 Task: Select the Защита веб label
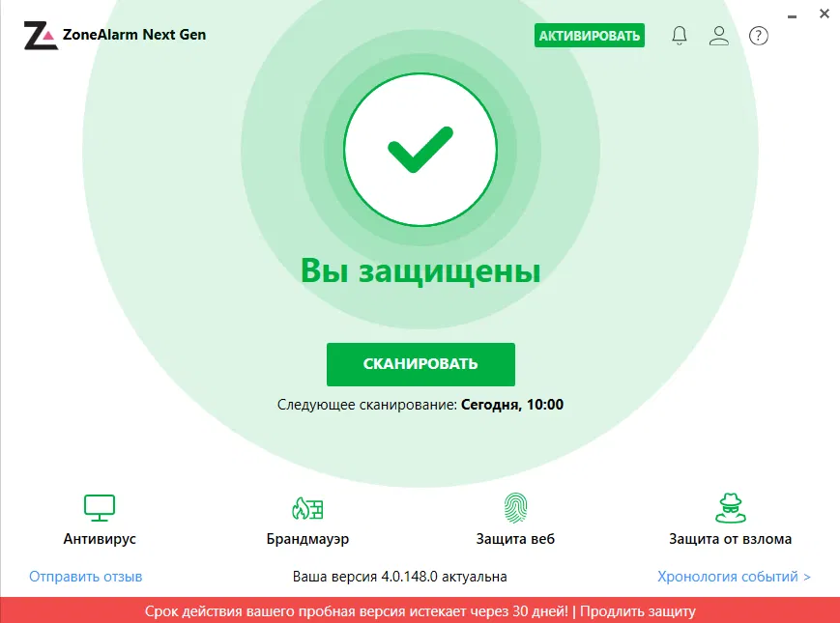coord(515,538)
